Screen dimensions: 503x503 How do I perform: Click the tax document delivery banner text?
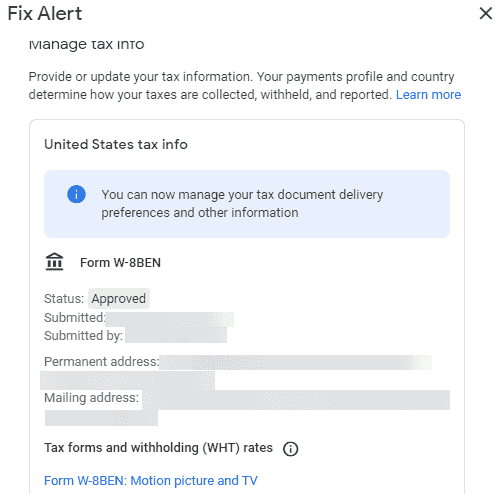242,204
